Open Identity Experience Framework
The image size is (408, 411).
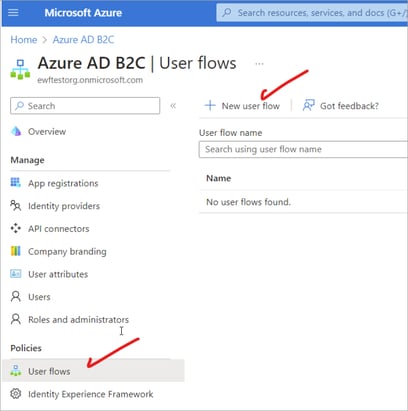[x=91, y=394]
